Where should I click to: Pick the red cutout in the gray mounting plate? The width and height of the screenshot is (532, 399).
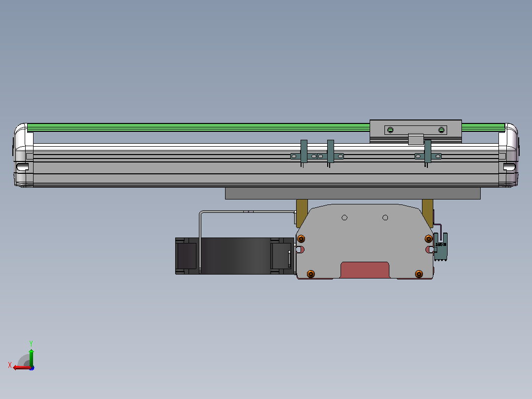click(365, 270)
